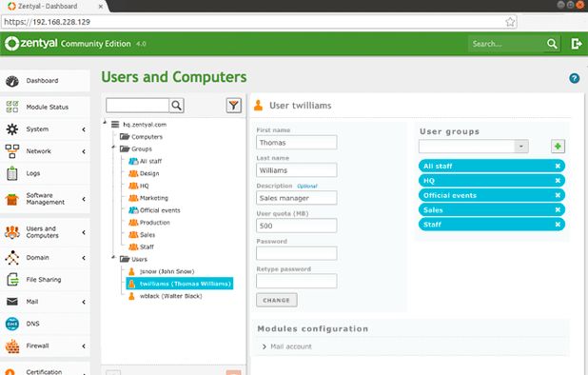Select user twilliams (Thomas Williams)

click(x=180, y=284)
